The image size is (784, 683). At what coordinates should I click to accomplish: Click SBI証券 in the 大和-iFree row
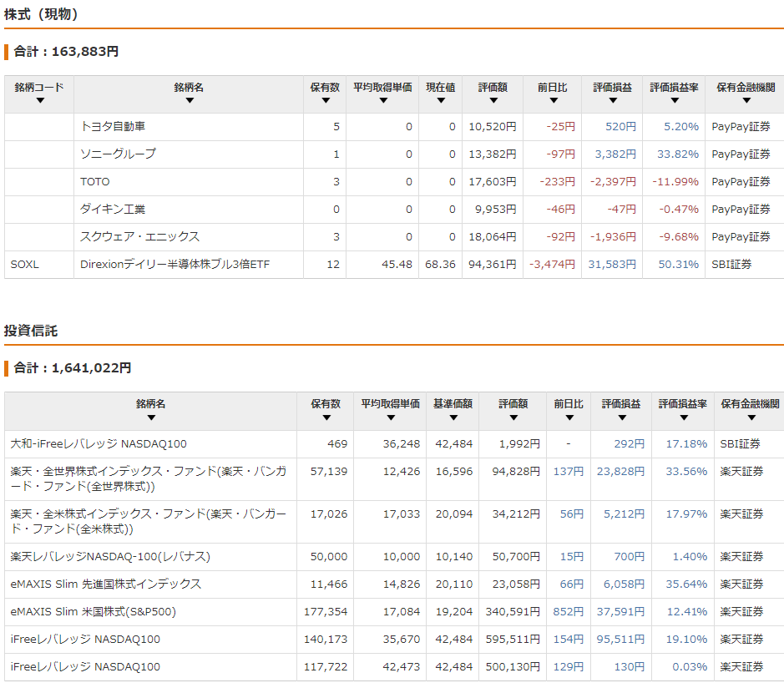pyautogui.click(x=740, y=443)
